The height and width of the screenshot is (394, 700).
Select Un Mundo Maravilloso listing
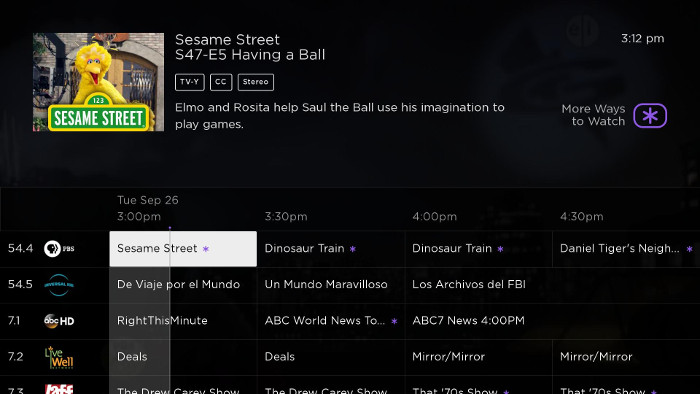pos(331,285)
